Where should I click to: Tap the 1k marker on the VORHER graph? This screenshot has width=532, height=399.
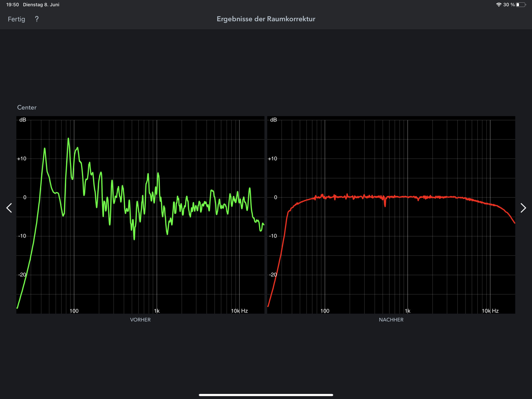[157, 311]
